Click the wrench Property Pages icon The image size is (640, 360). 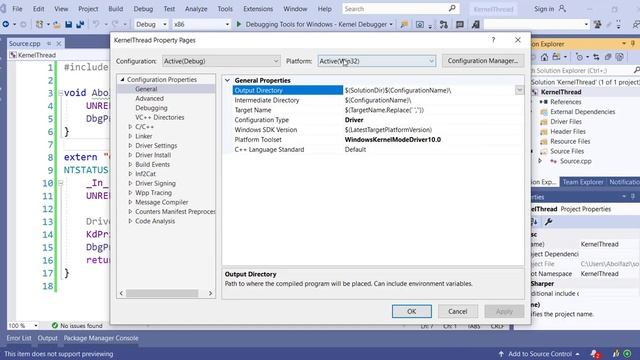point(548,222)
